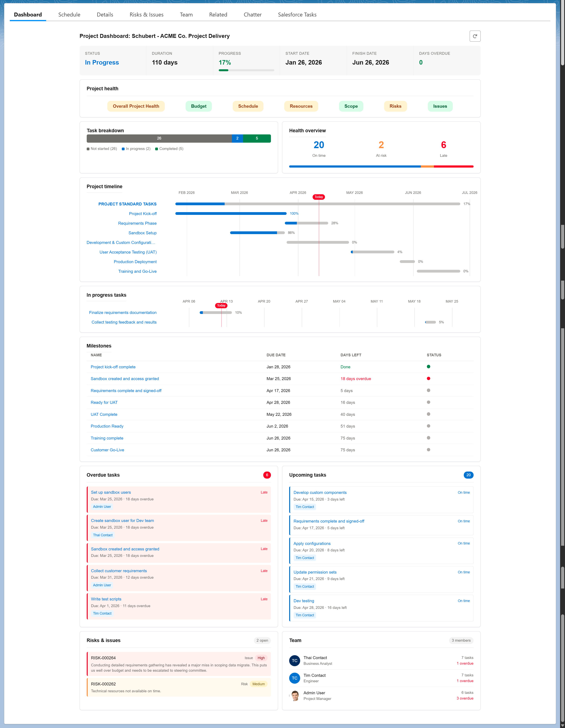565x728 pixels.
Task: Open Collect customer requirements overdue task
Action: [119, 571]
